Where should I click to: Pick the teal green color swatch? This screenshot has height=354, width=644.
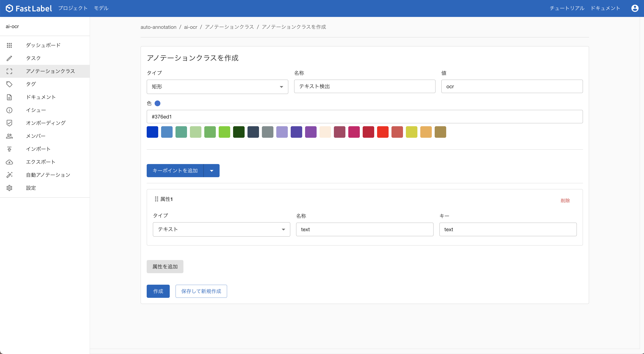(x=181, y=132)
